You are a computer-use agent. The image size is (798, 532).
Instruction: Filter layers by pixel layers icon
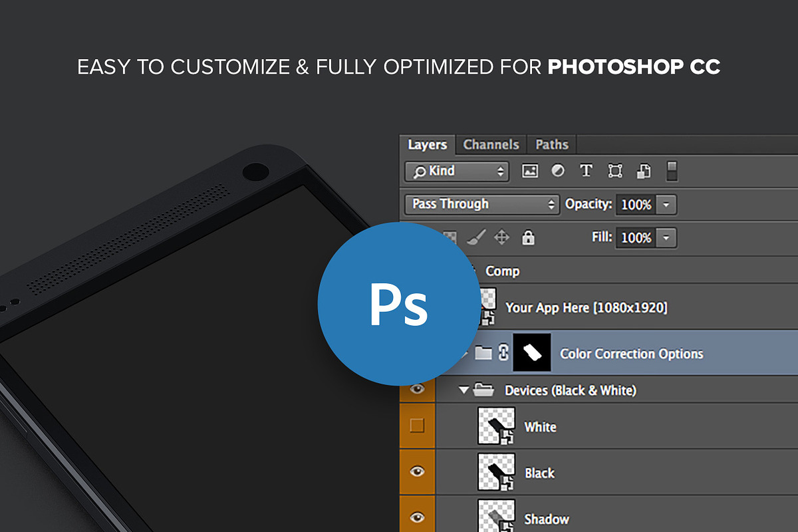tap(530, 171)
